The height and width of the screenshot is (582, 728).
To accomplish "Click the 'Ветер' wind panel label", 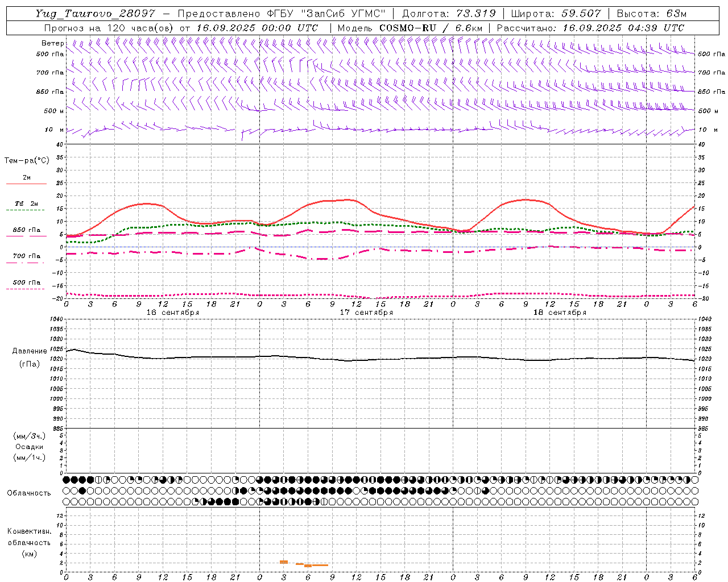I will pyautogui.click(x=53, y=43).
